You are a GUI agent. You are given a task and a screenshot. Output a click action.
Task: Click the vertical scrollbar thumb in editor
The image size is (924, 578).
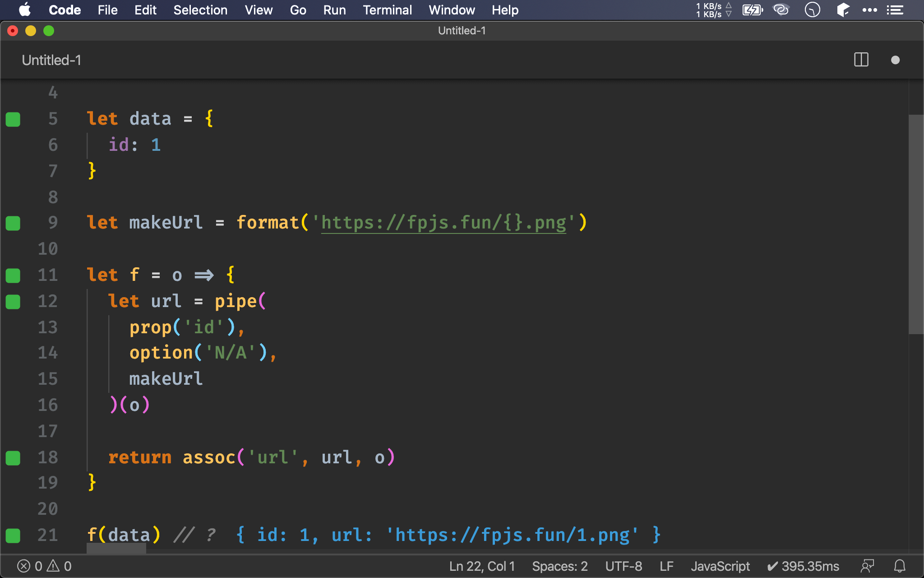click(x=916, y=224)
